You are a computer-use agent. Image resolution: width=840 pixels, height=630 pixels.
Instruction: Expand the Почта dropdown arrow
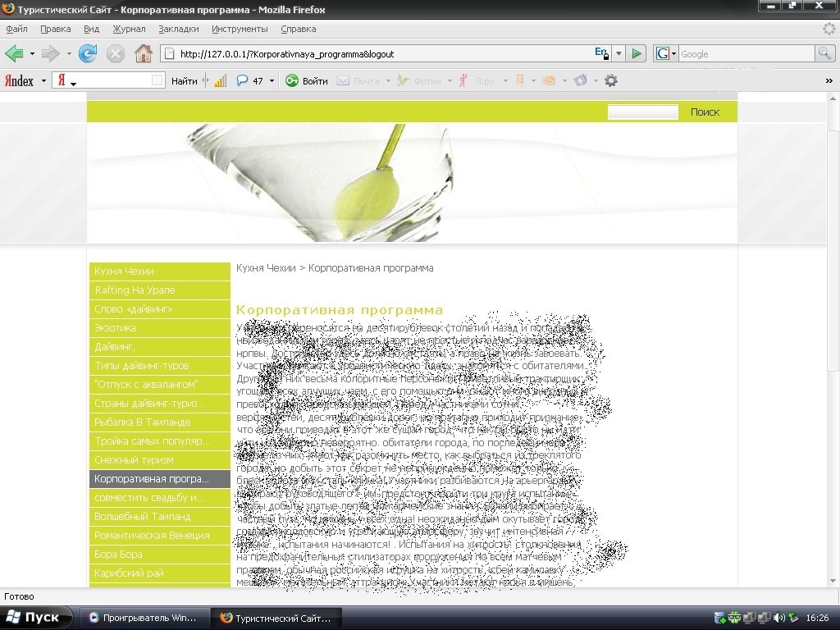[x=388, y=81]
